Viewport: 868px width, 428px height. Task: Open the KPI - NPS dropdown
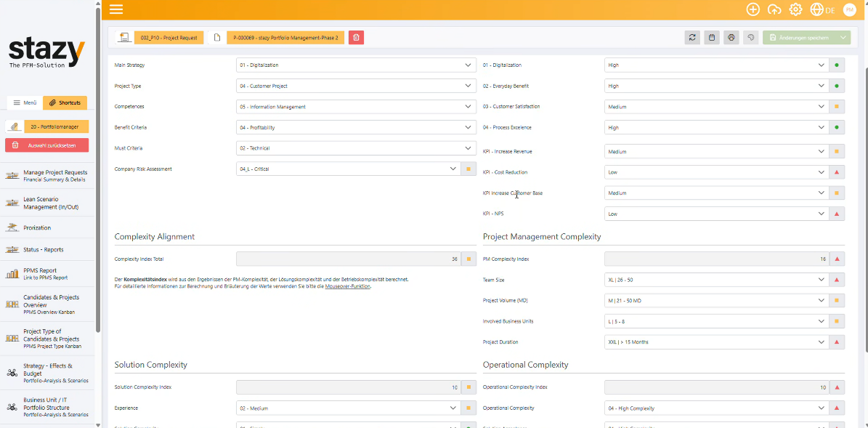[716, 214]
